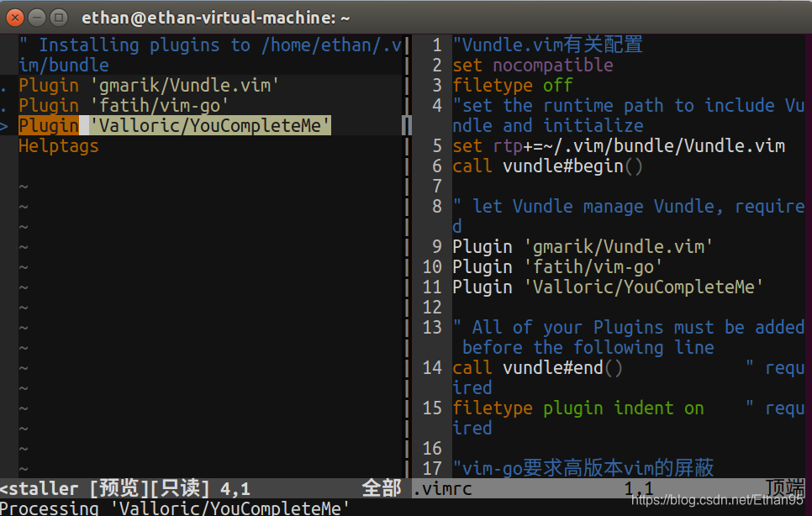Click line 9 Plugin 'gmarik/Vundle.vim' in .vimrc
Image resolution: width=812 pixels, height=516 pixels.
tap(583, 247)
